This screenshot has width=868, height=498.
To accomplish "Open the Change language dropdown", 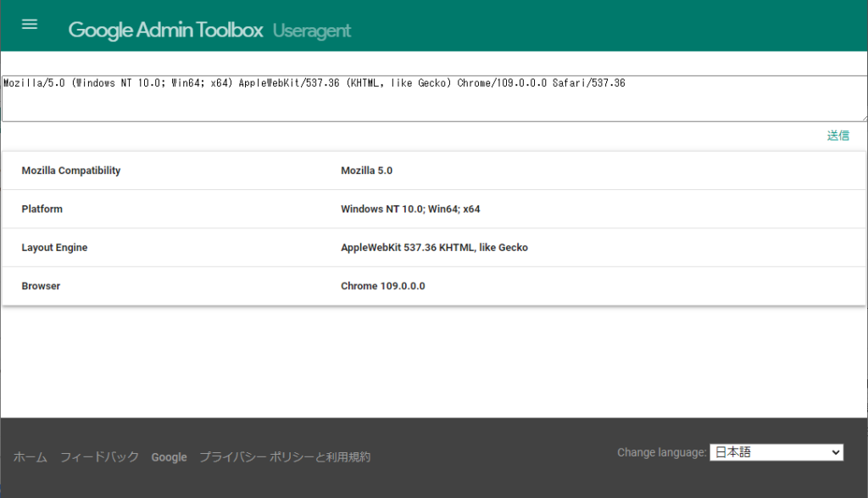I will pos(776,451).
